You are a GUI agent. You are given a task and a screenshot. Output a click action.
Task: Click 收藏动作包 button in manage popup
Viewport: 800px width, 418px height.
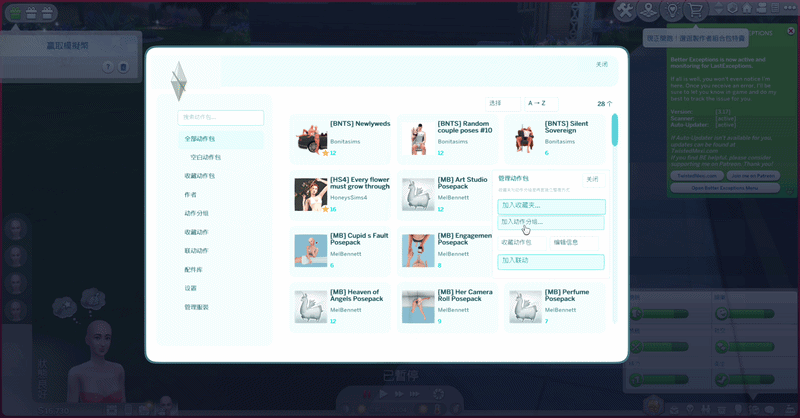[x=521, y=243]
